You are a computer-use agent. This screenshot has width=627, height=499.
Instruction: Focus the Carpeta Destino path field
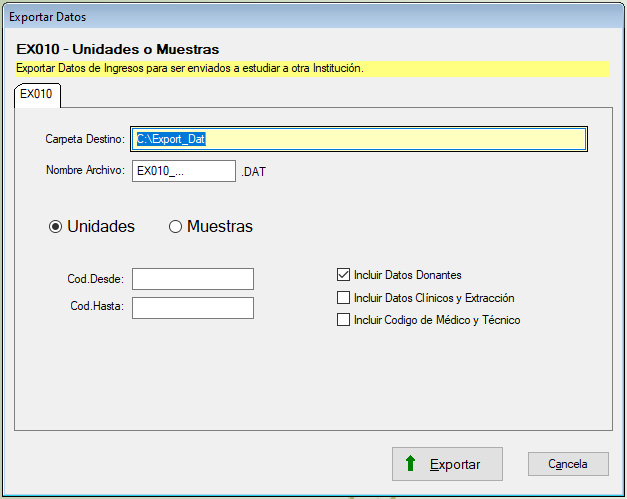[x=359, y=139]
